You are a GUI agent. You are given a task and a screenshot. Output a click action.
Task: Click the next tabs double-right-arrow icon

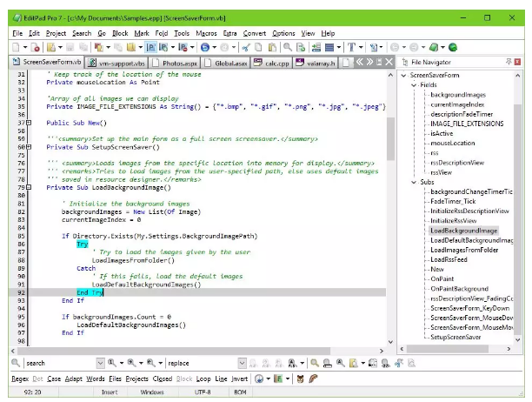pyautogui.click(x=369, y=62)
